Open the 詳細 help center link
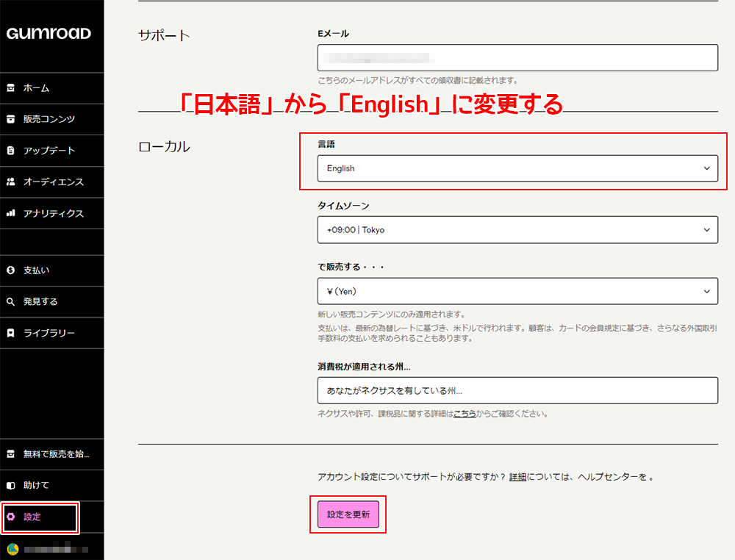The image size is (735, 560). [517, 477]
